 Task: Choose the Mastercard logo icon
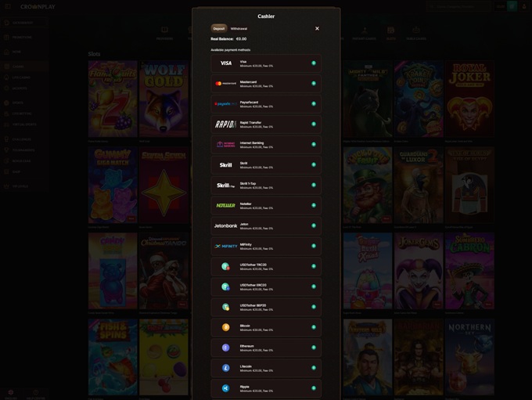(x=225, y=83)
